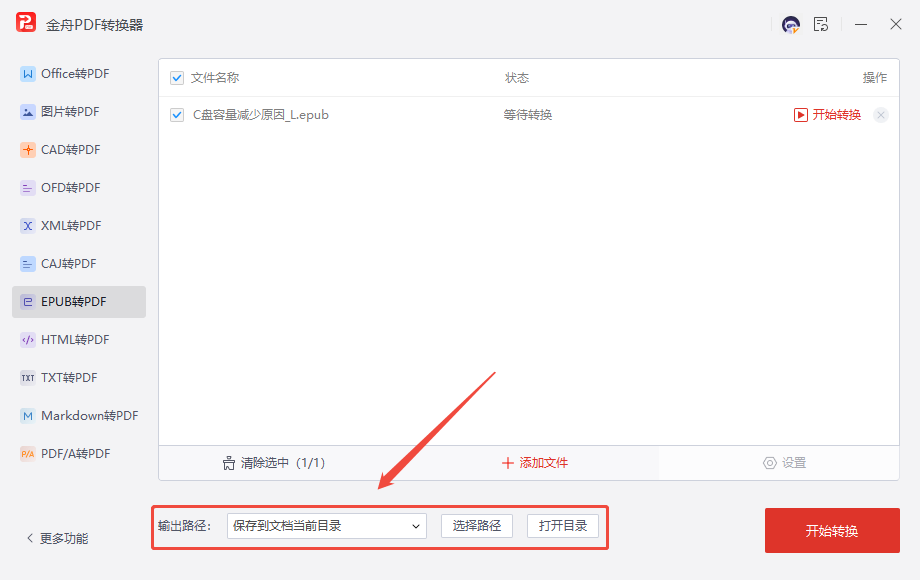Click the trash icon for 清除选中
Viewport: 920px width, 580px height.
pyautogui.click(x=229, y=463)
